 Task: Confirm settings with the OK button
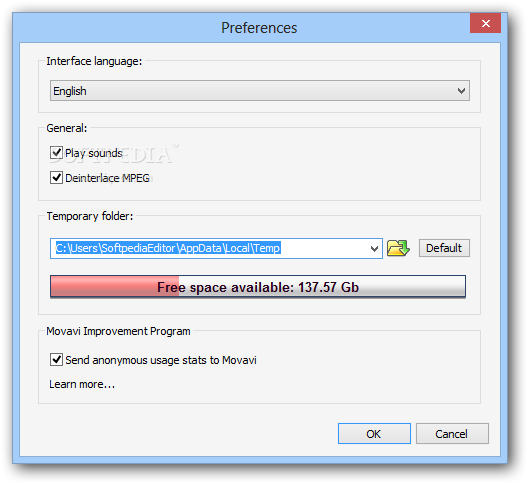pos(374,433)
